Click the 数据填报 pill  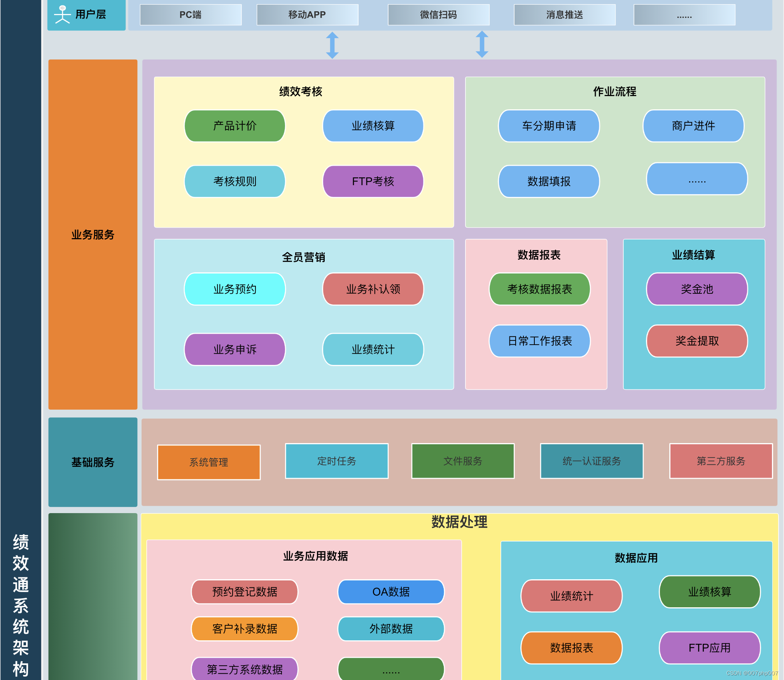click(549, 182)
